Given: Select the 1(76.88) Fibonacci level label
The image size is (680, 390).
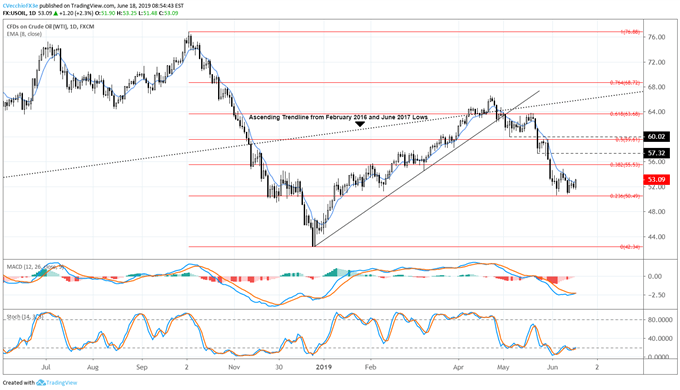Looking at the screenshot, I should pyautogui.click(x=630, y=32).
